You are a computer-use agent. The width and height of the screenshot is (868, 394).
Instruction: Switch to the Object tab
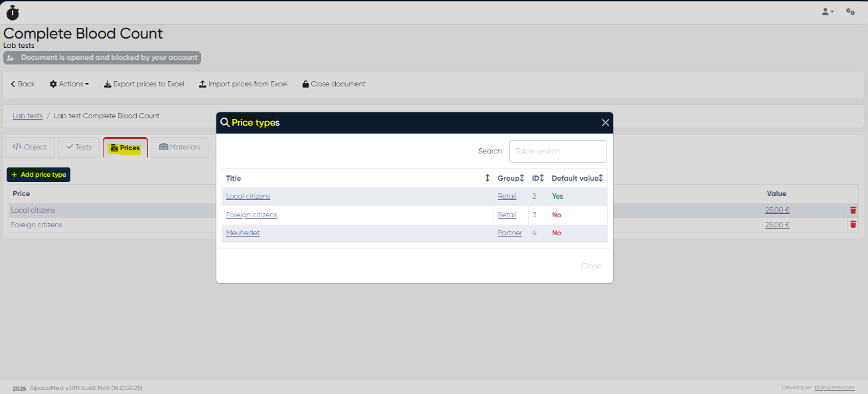30,148
